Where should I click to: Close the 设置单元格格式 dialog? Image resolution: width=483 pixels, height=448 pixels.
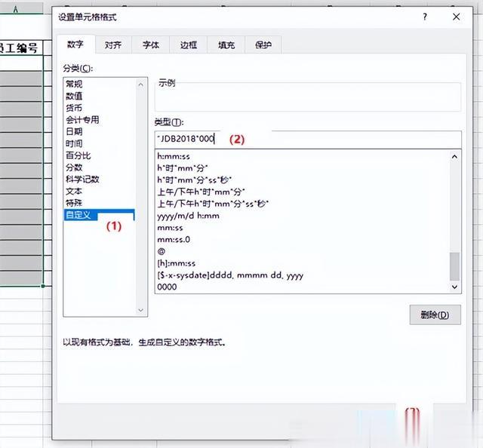pos(456,17)
